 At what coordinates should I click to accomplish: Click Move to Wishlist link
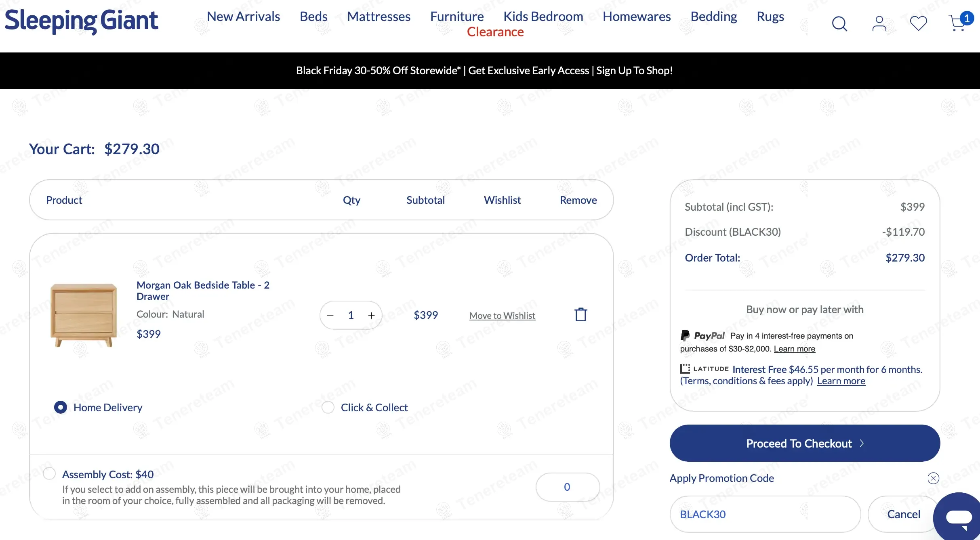(x=502, y=316)
